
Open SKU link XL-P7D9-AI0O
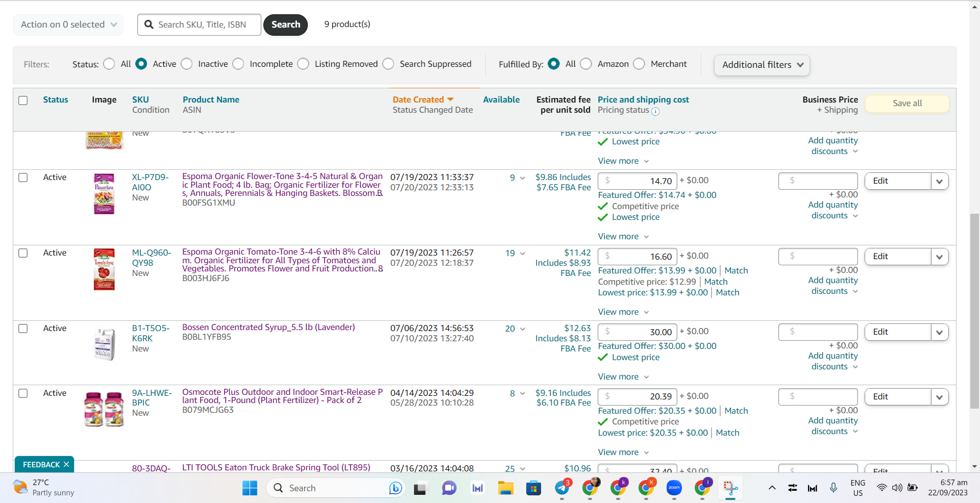(150, 182)
